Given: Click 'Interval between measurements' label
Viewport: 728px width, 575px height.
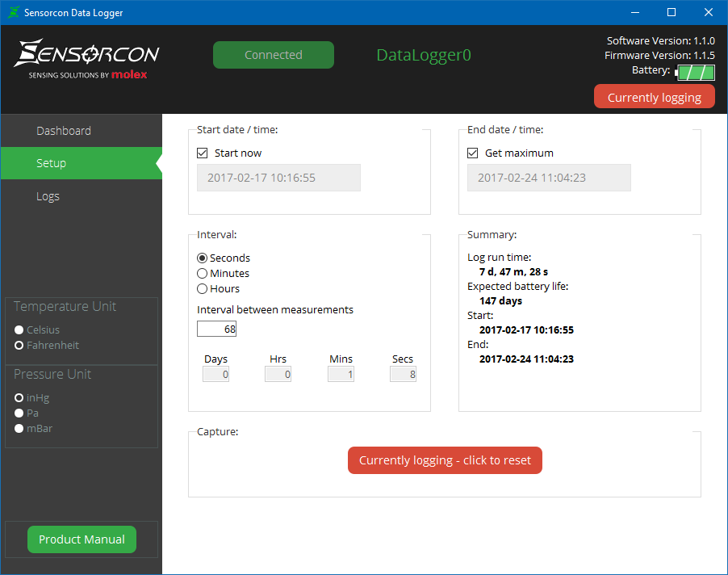Looking at the screenshot, I should tap(275, 310).
